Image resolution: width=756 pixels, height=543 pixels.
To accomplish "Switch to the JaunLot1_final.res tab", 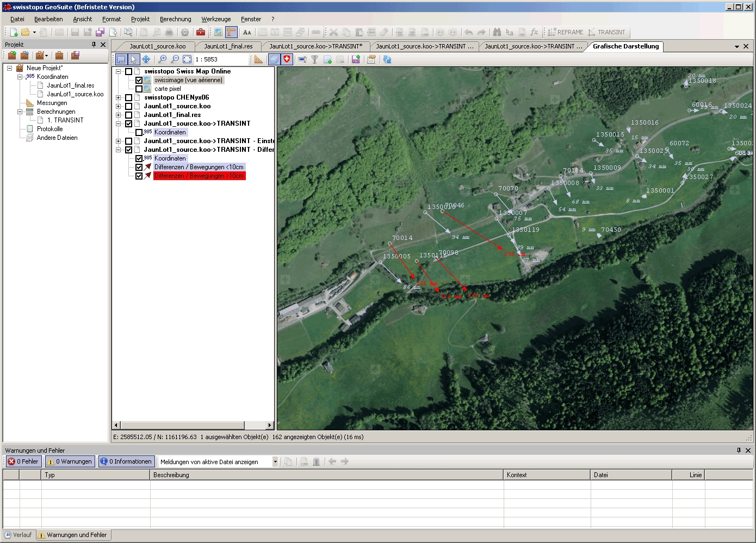I will click(x=228, y=46).
